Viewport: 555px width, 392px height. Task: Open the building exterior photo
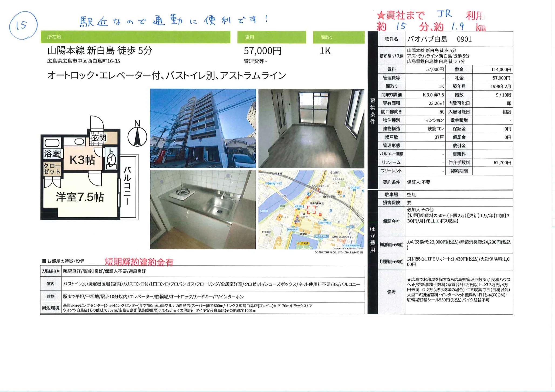[203, 128]
